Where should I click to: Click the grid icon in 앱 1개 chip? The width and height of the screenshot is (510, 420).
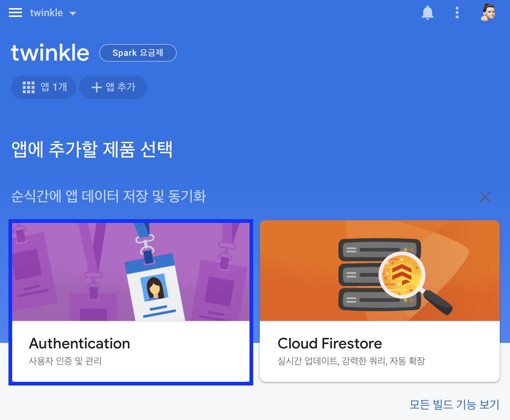click(x=29, y=87)
